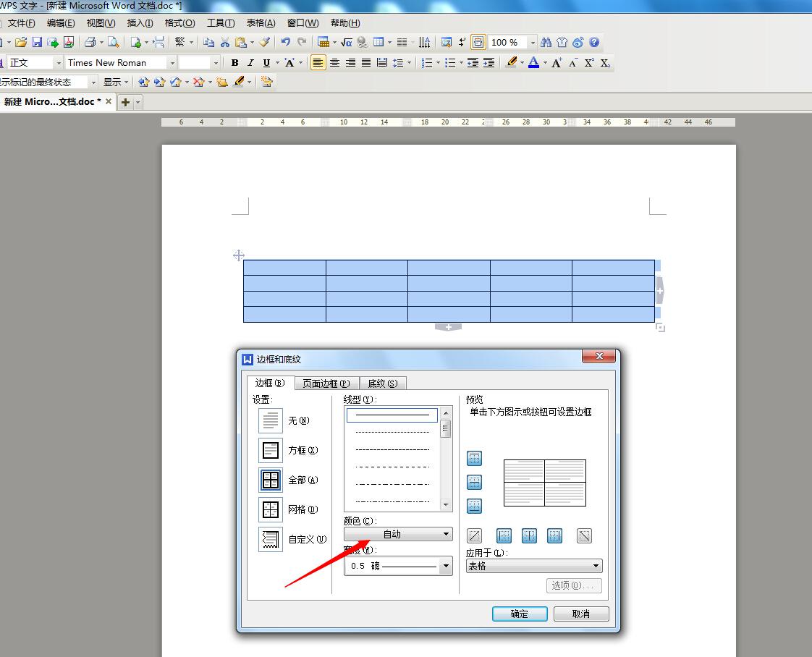Select the 无 (None) border setting icon

click(271, 420)
